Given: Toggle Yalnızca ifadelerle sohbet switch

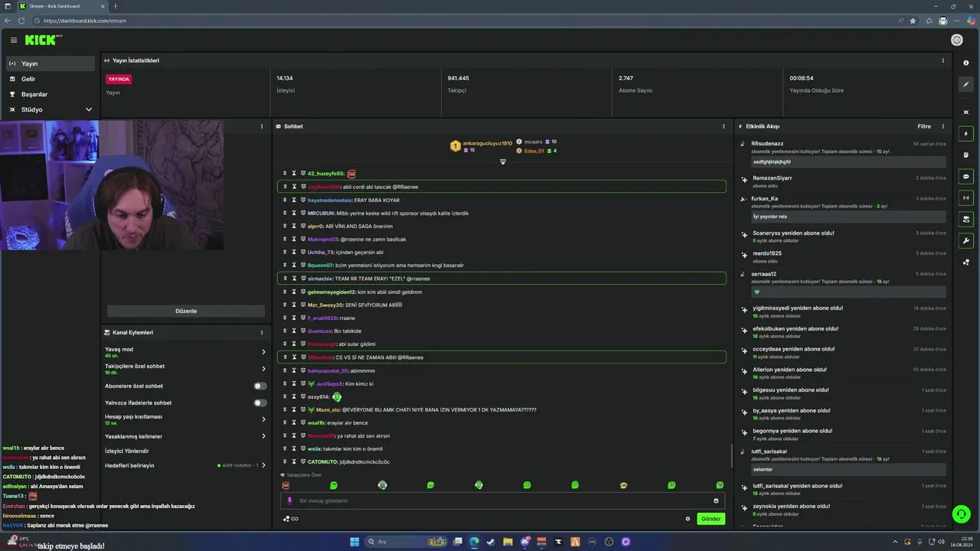Looking at the screenshot, I should tap(260, 403).
